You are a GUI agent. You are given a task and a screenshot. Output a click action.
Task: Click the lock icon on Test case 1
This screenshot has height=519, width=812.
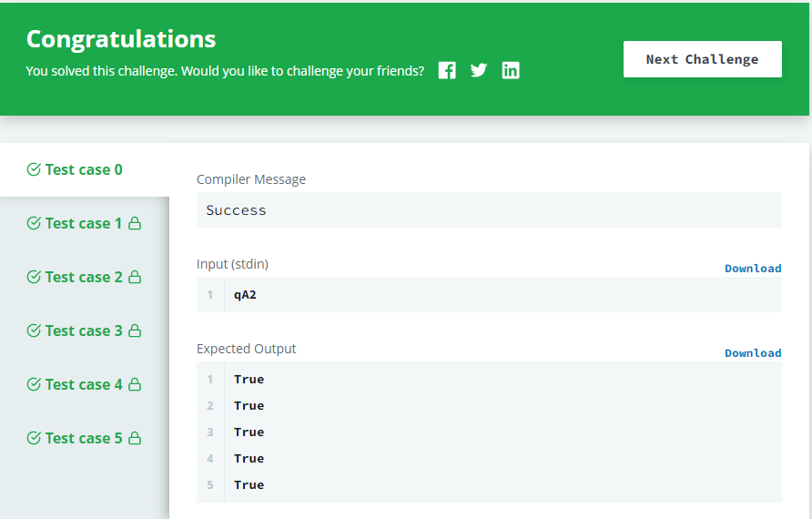pos(135,223)
